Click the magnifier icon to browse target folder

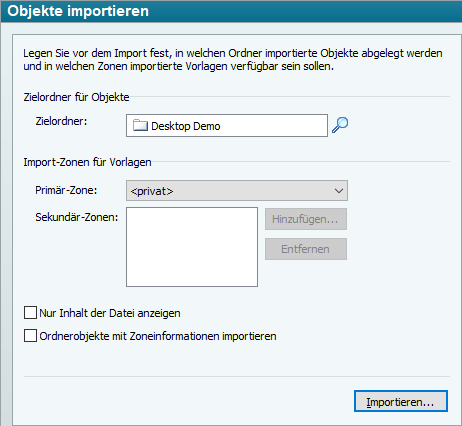click(340, 125)
